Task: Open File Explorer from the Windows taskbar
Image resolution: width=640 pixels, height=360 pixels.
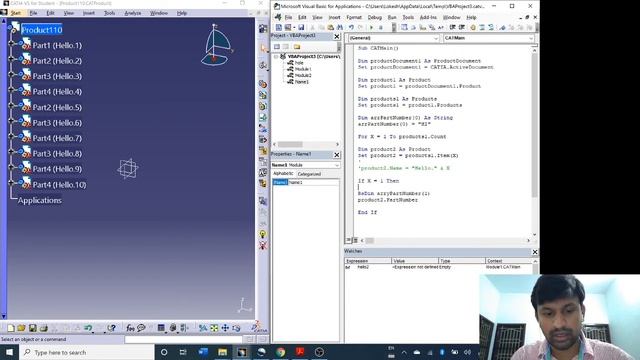Action: (222, 352)
